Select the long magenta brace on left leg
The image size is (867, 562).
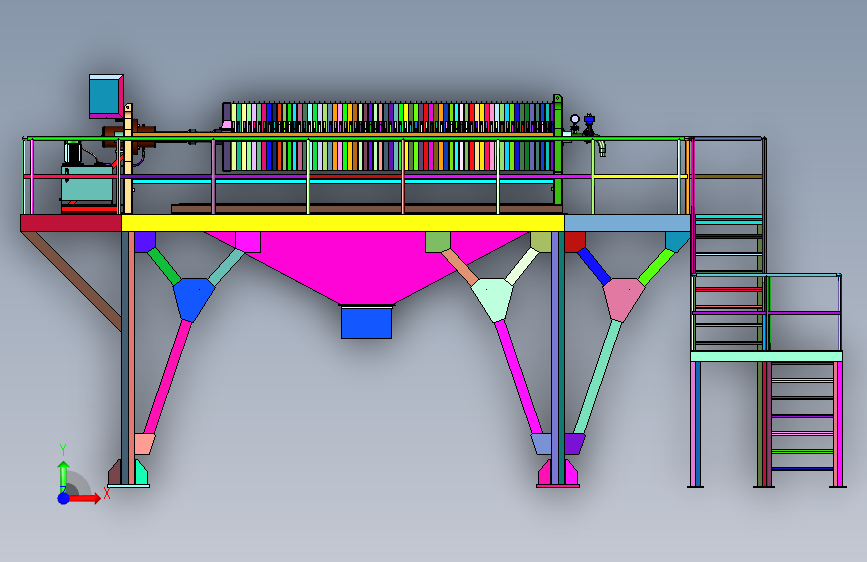pyautogui.click(x=168, y=377)
